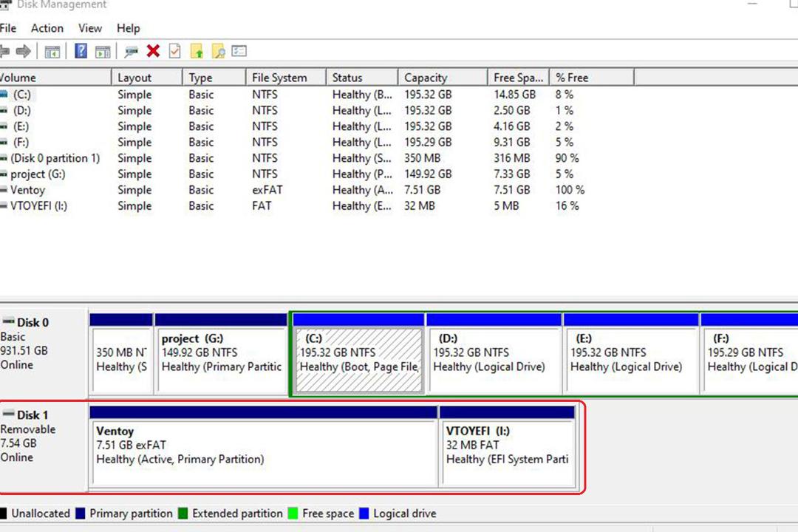Click the Back arrow toolbar icon

[4, 51]
